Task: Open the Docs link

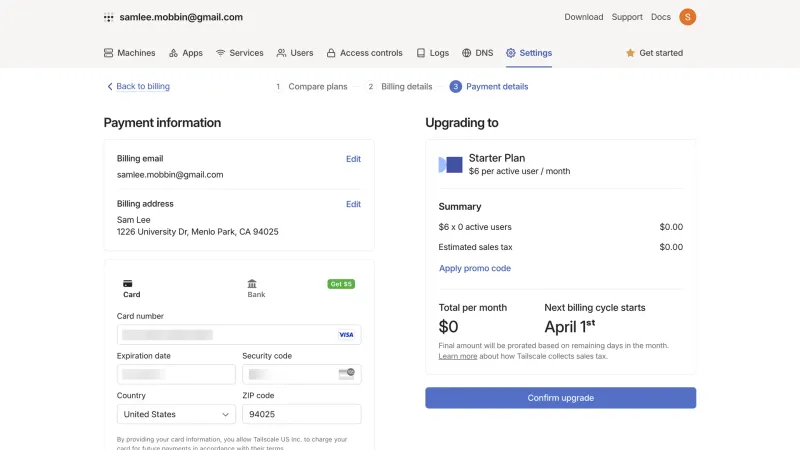Action: (661, 17)
